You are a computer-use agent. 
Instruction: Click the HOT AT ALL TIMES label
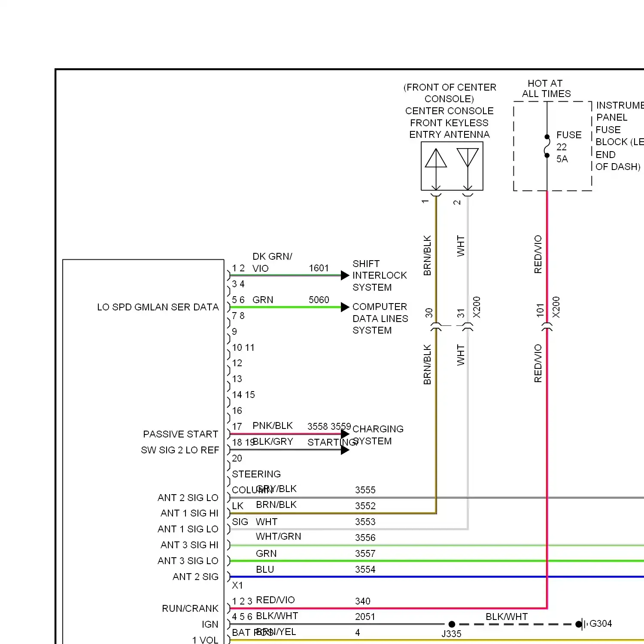[x=546, y=88]
